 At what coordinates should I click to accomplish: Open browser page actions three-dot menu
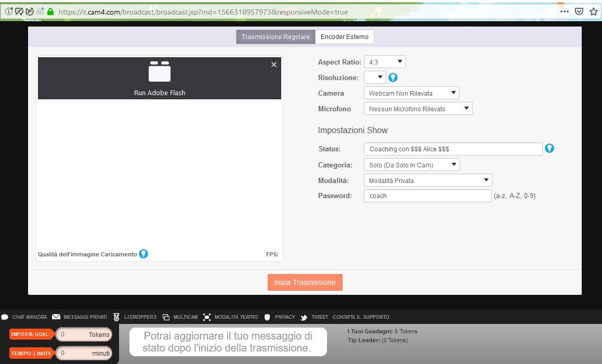pyautogui.click(x=565, y=11)
